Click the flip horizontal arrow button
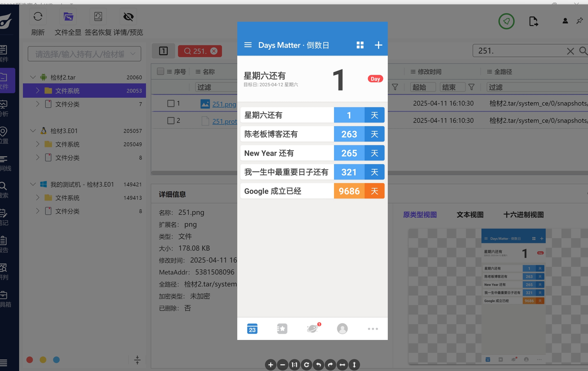 (342, 365)
